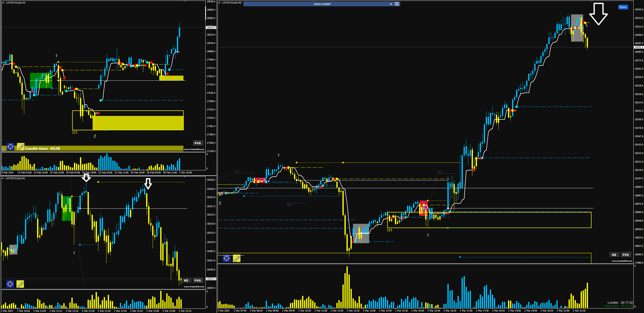Close the news reader panel
This screenshot has width=644, height=313.
pyautogui.click(x=397, y=4)
